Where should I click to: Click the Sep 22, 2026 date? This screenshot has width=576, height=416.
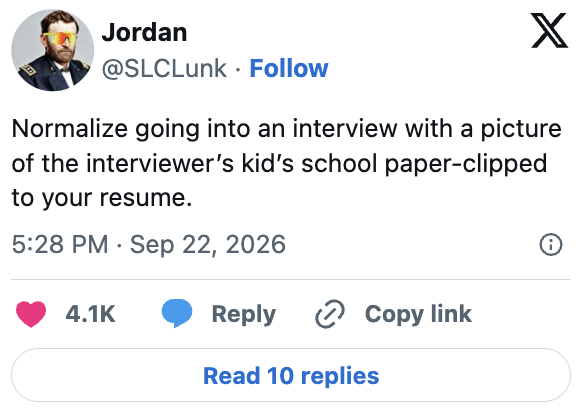(x=208, y=245)
